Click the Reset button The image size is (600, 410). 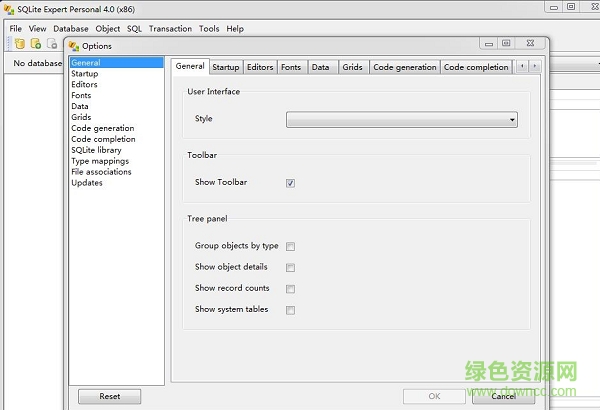click(x=109, y=396)
